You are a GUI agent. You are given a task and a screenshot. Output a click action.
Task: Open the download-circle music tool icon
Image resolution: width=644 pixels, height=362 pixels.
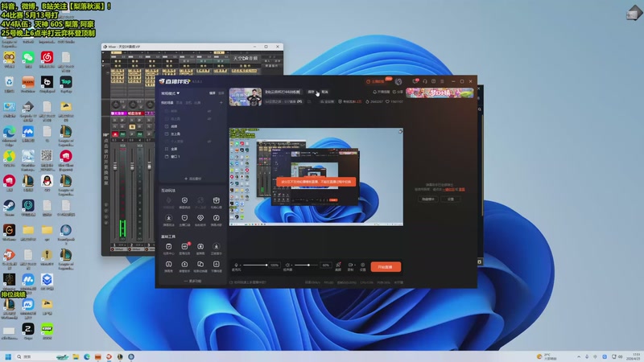tap(216, 248)
